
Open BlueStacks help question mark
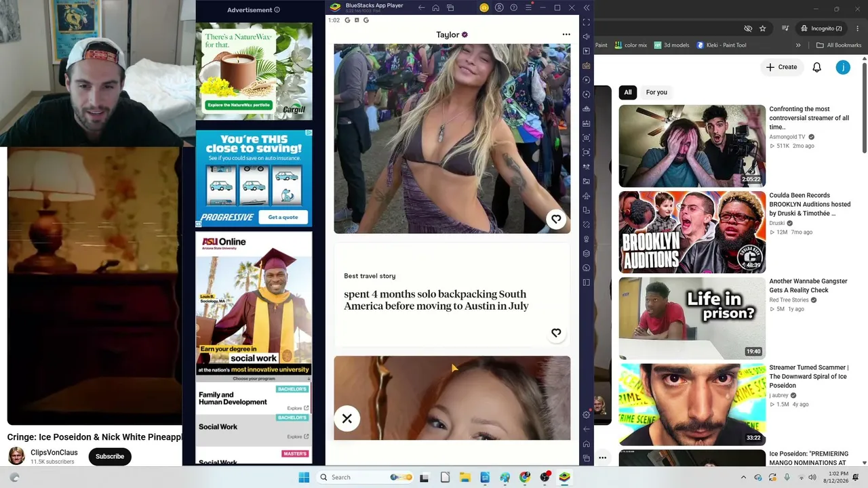pyautogui.click(x=514, y=7)
